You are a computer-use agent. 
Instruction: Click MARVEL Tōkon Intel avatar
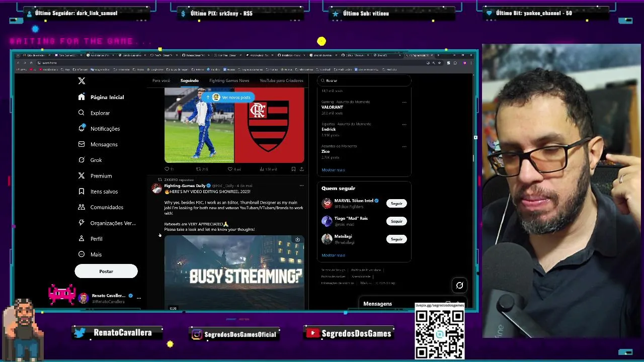(327, 203)
